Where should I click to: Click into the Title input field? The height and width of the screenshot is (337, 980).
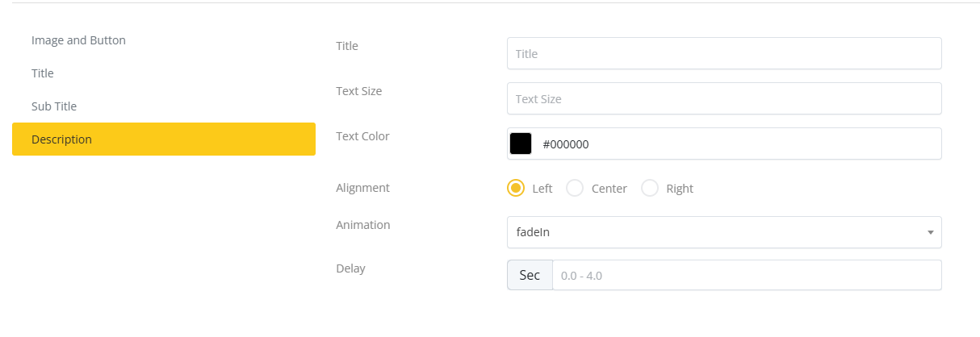coord(724,54)
